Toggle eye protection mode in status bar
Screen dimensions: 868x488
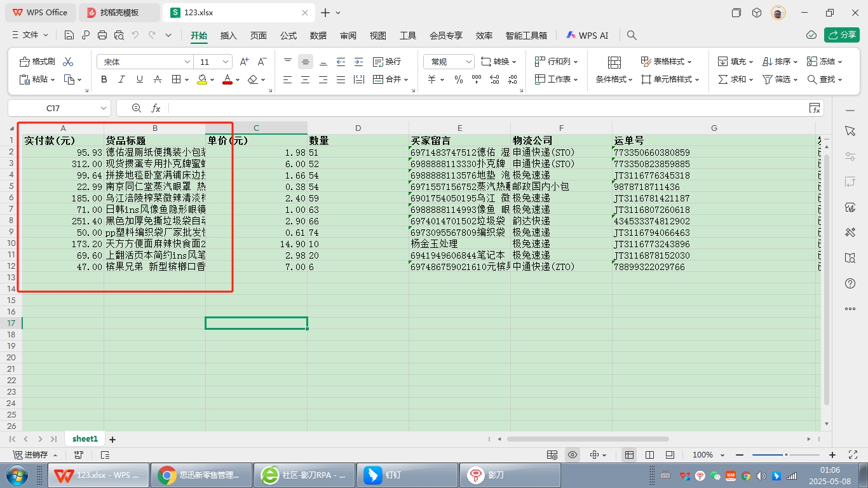573,455
